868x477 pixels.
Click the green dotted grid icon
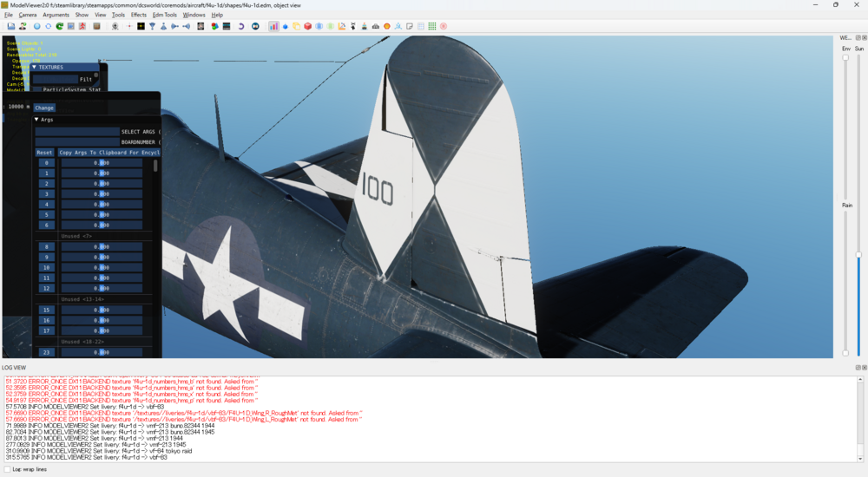click(x=432, y=26)
